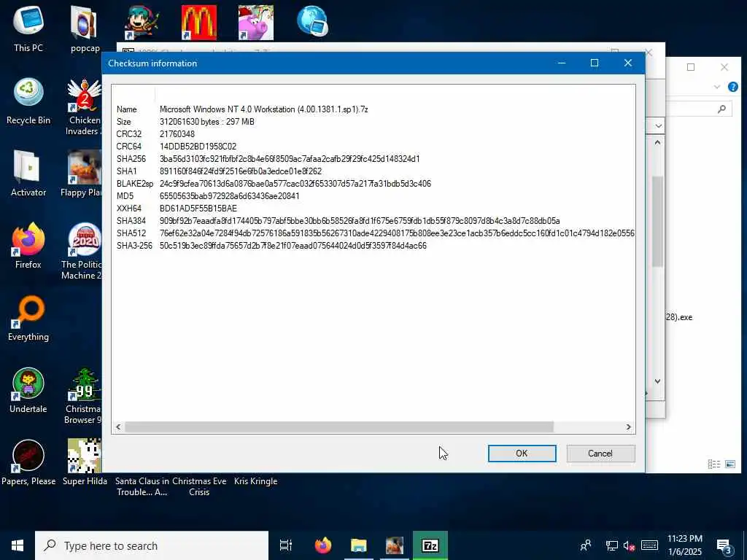
Task: Open address dropdown in Explorer window
Action: point(659,125)
